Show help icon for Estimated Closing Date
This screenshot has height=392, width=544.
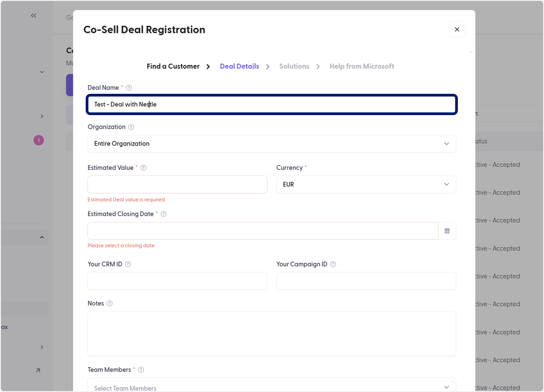pyautogui.click(x=164, y=214)
